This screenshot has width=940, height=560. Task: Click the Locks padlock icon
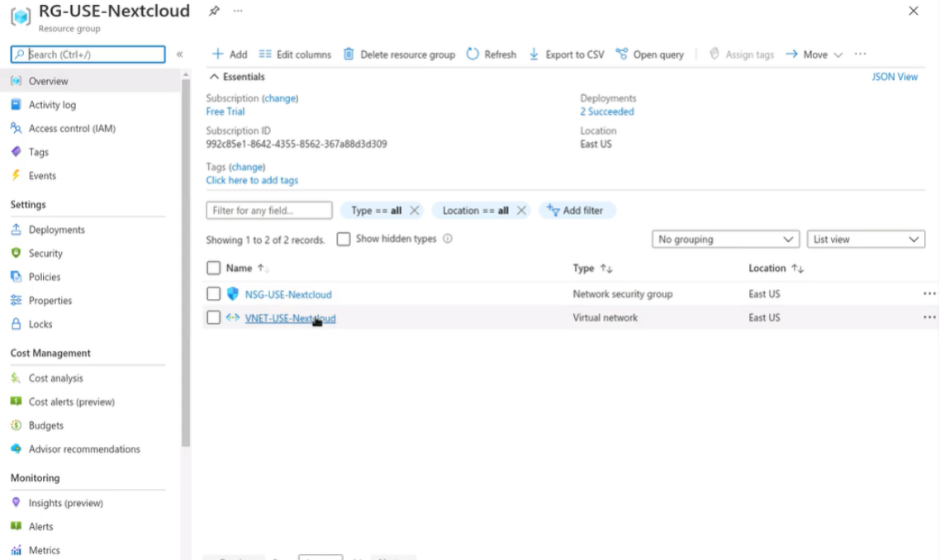17,324
